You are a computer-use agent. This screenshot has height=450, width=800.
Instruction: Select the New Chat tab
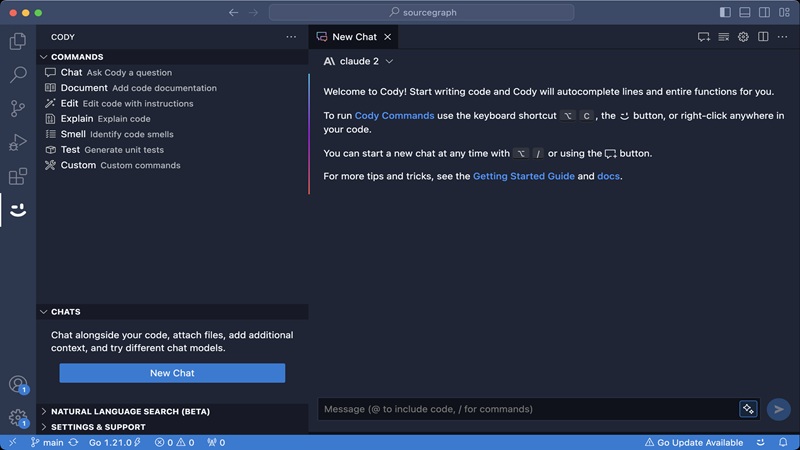(353, 37)
